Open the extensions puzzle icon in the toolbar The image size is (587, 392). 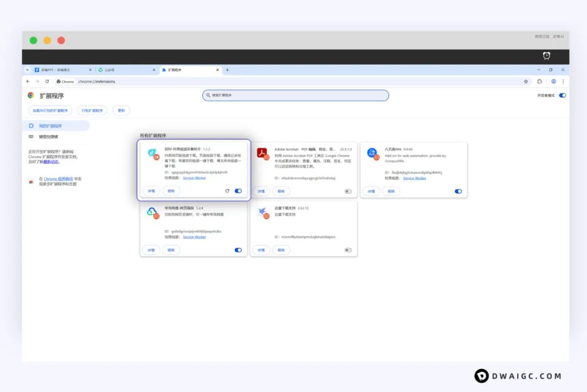click(539, 82)
